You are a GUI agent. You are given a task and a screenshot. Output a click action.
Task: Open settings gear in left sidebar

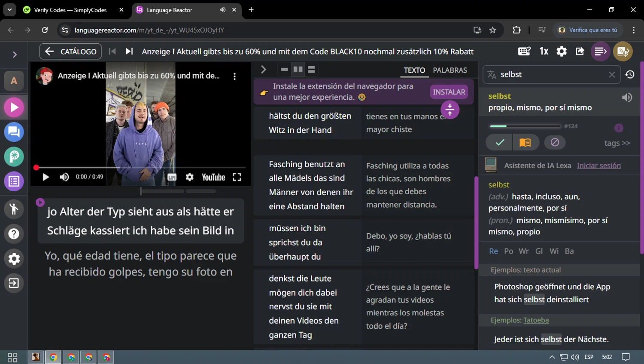[x=14, y=258]
